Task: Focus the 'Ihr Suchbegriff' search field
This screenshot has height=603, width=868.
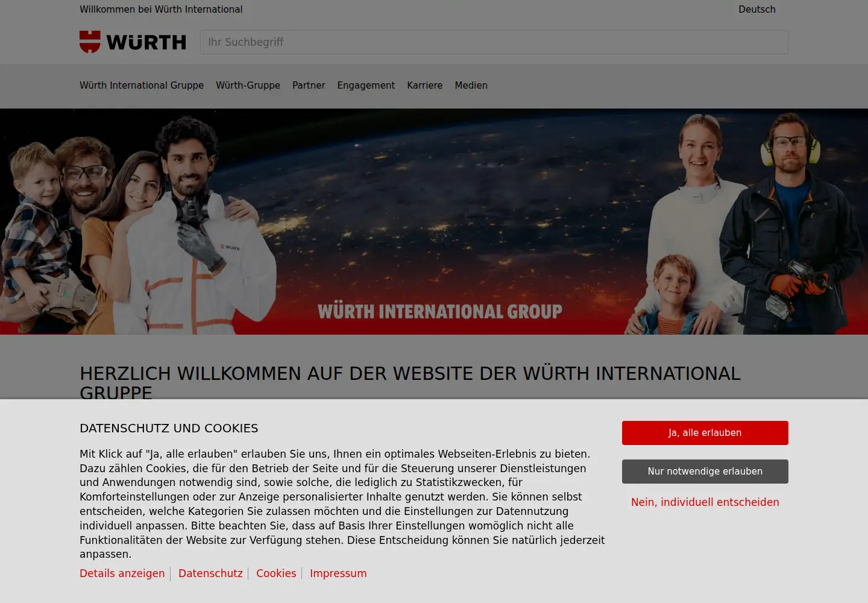Action: tap(494, 42)
